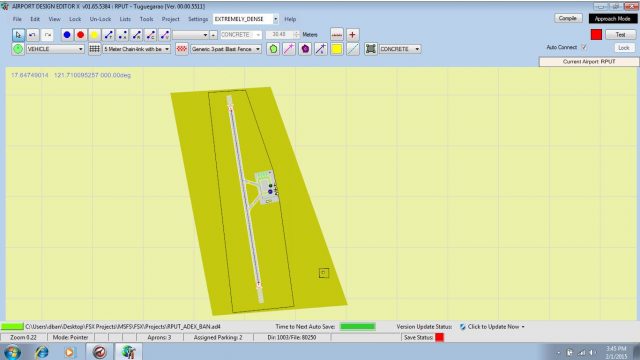Select the green polygon tool
Image resolution: width=640 pixels, height=360 pixels.
273,49
